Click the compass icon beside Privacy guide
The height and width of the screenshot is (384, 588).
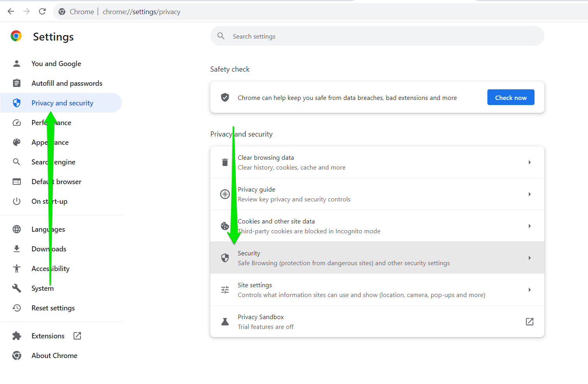tap(225, 194)
